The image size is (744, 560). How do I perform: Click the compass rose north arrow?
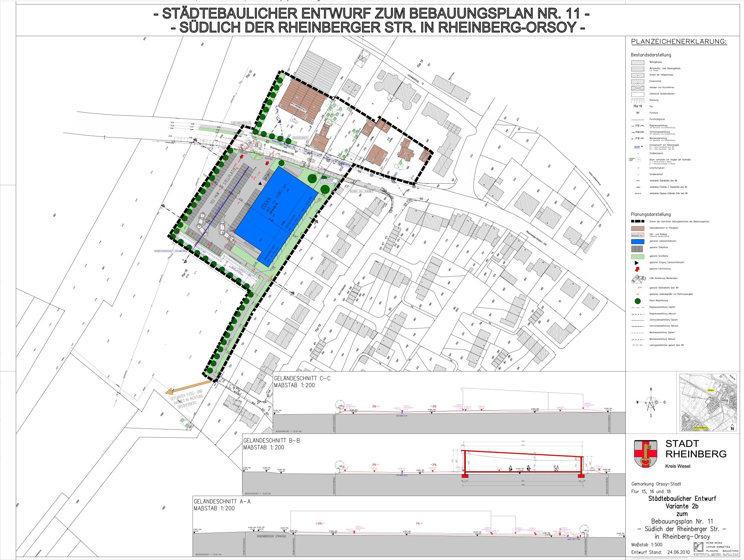[651, 403]
